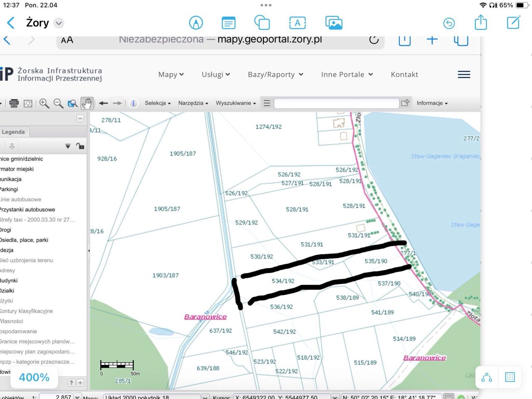Click the legend panel side collapse handle
The width and height of the screenshot is (532, 399).
coord(89,251)
